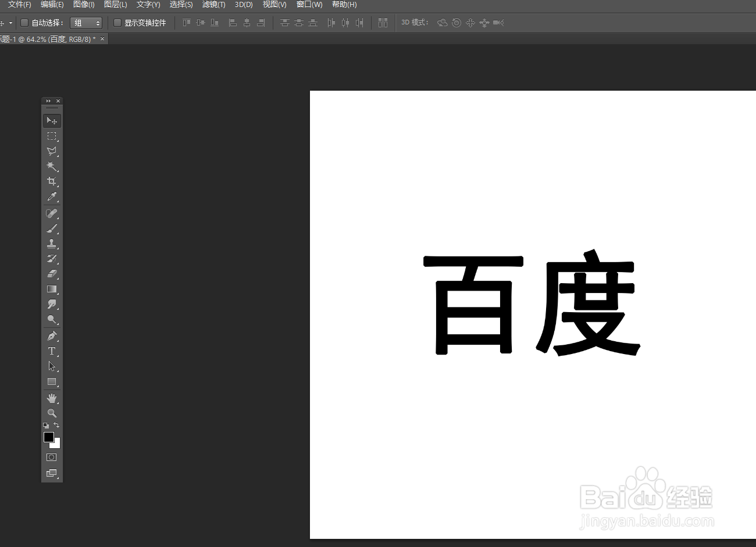Collapse the tools panel via its double arrows
Screen dimensions: 756x547
(x=47, y=100)
